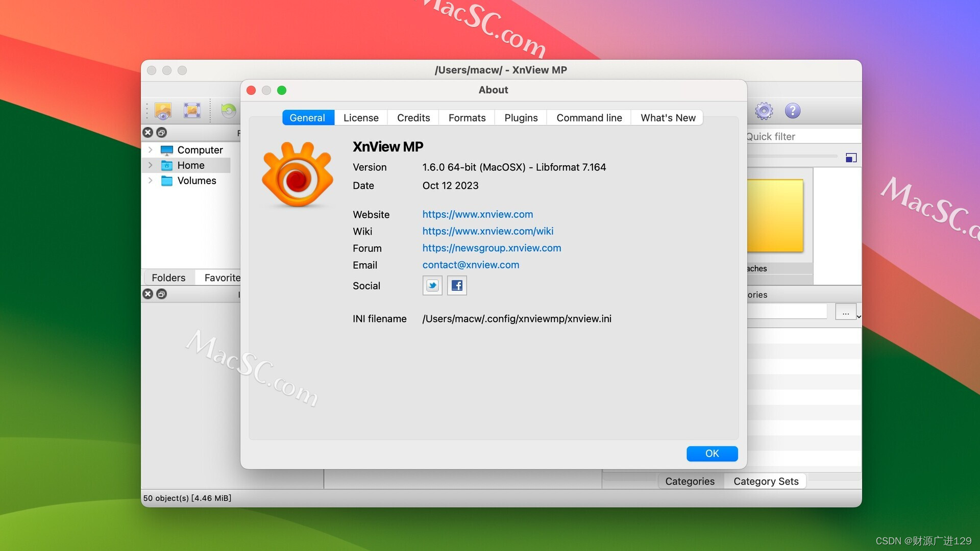Screen dimensions: 980x551
Task: Click the fullscreen view toolbar icon
Action: point(192,111)
